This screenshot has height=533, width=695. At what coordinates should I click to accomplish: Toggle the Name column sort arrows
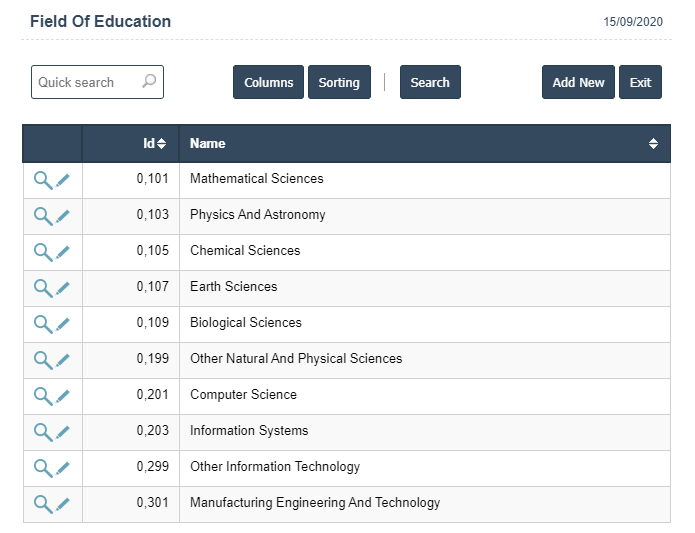653,144
